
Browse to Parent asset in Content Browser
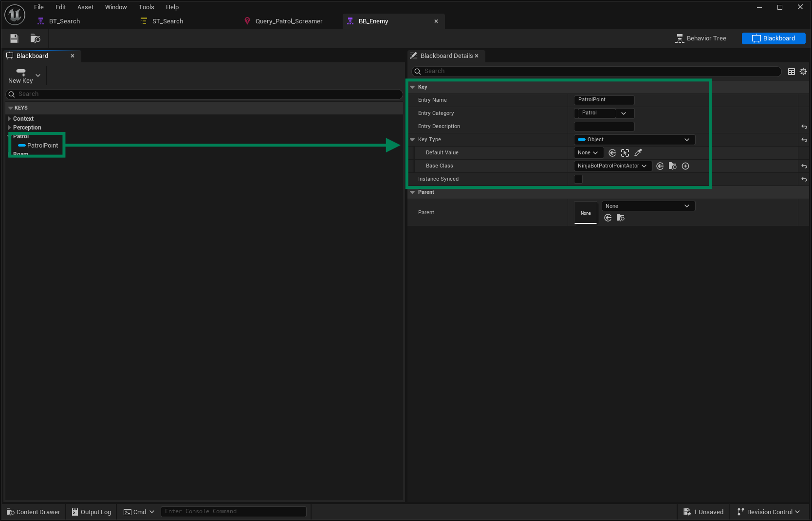[x=621, y=218]
